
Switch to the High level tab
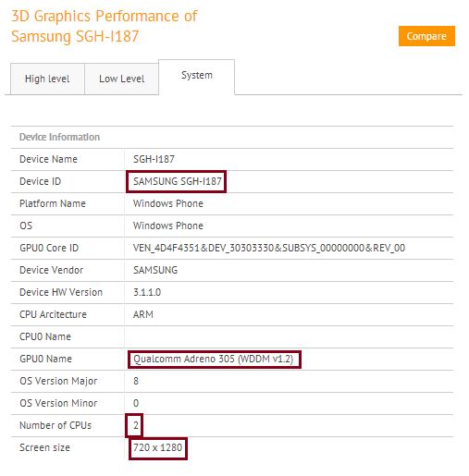pos(47,79)
